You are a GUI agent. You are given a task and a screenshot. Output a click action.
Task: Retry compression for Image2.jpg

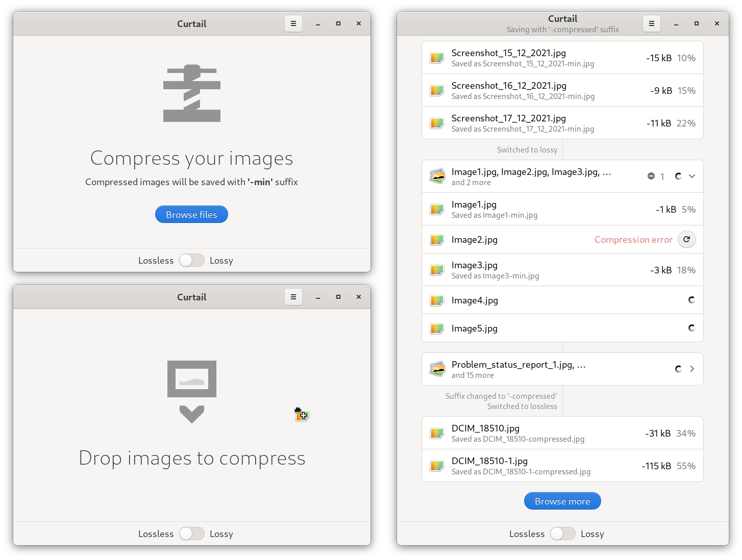click(x=687, y=239)
